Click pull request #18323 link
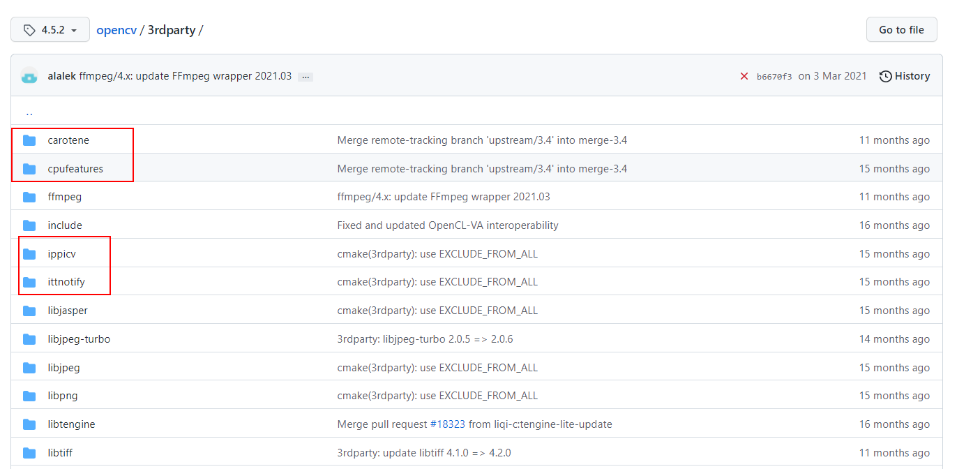Screen dimensions: 980x469 448,424
